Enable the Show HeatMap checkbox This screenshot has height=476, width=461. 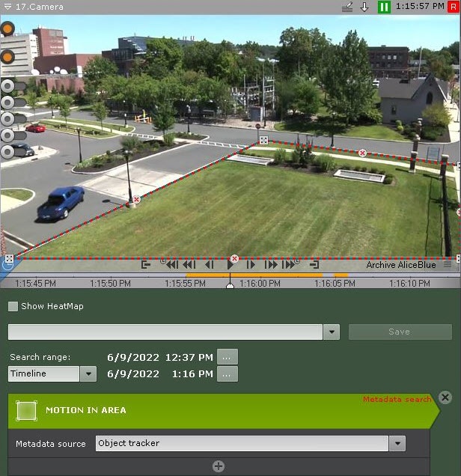coord(13,306)
